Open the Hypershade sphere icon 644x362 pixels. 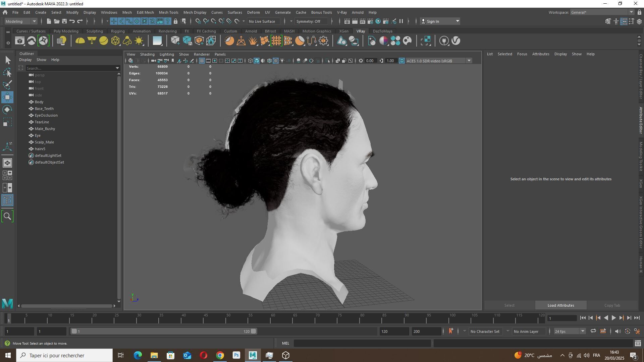[378, 21]
